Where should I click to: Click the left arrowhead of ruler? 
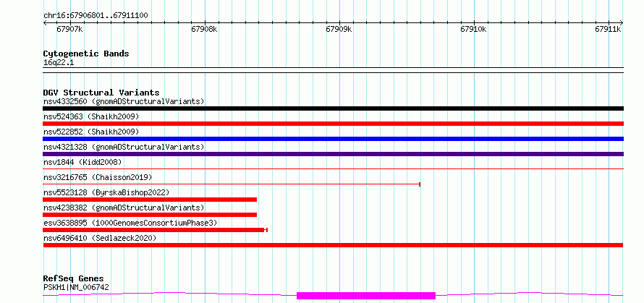45,23
